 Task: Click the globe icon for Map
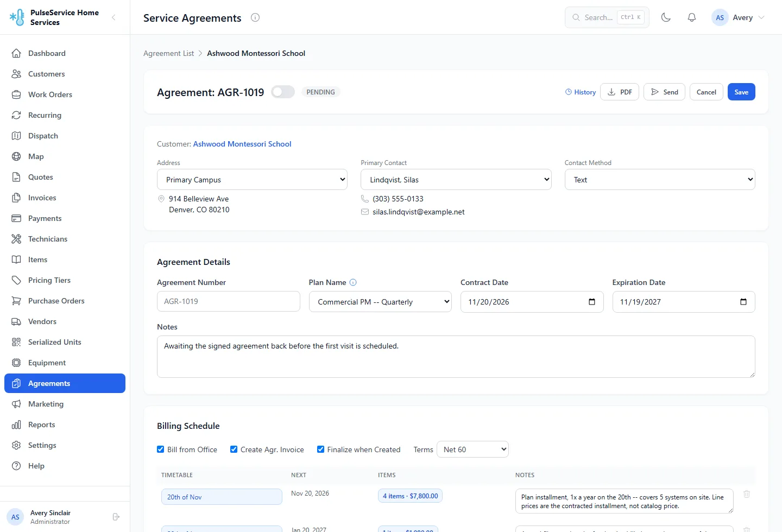16,156
